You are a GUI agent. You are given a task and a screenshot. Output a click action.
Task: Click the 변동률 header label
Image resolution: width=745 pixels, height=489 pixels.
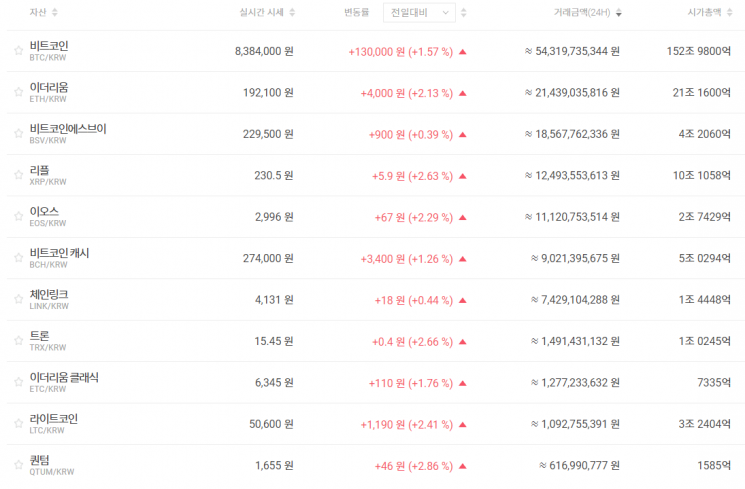tap(356, 12)
